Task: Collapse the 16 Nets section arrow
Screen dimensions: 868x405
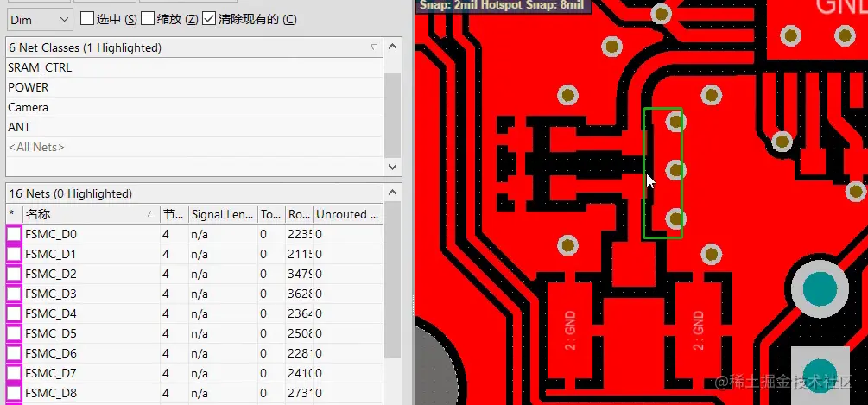Action: tap(392, 193)
